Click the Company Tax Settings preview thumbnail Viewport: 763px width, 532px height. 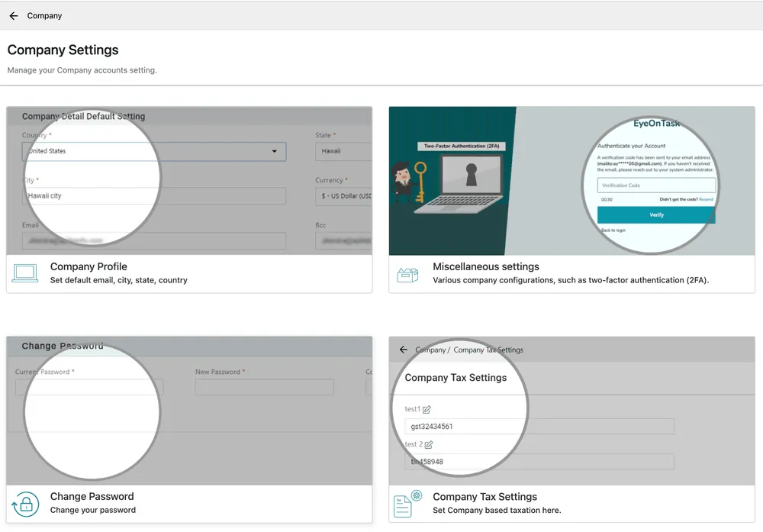point(571,411)
